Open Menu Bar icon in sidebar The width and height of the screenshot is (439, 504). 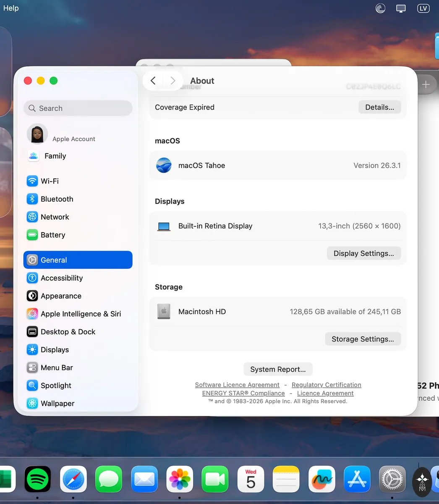(x=32, y=367)
